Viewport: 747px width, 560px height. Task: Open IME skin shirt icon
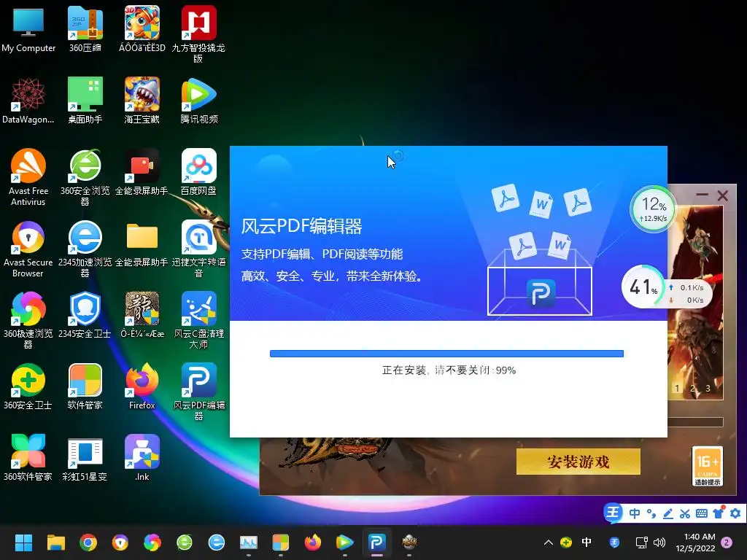(x=719, y=513)
